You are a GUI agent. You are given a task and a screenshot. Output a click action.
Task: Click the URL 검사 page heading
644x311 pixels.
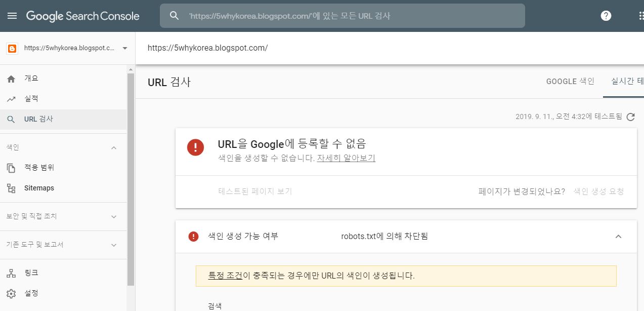point(169,82)
